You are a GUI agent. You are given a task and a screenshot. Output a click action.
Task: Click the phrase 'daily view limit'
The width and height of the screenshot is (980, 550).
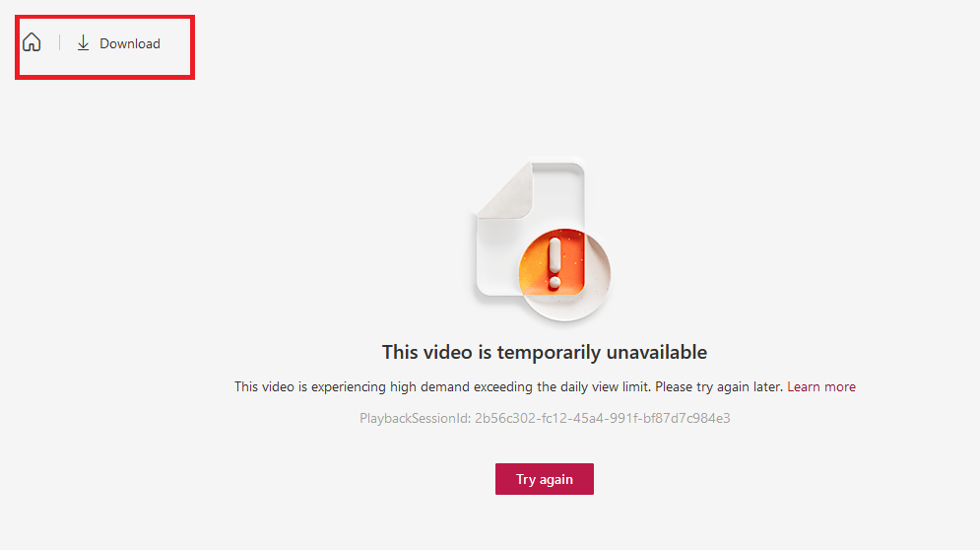click(x=605, y=386)
